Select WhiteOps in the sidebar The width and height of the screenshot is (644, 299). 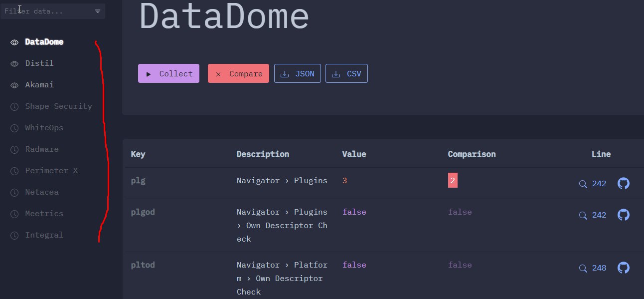(44, 128)
